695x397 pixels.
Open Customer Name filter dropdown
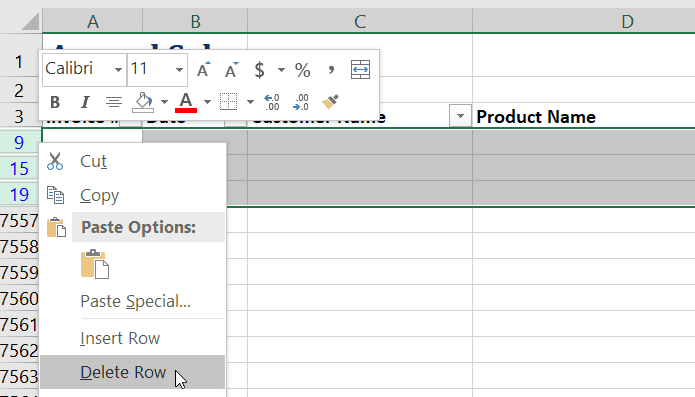pos(460,117)
